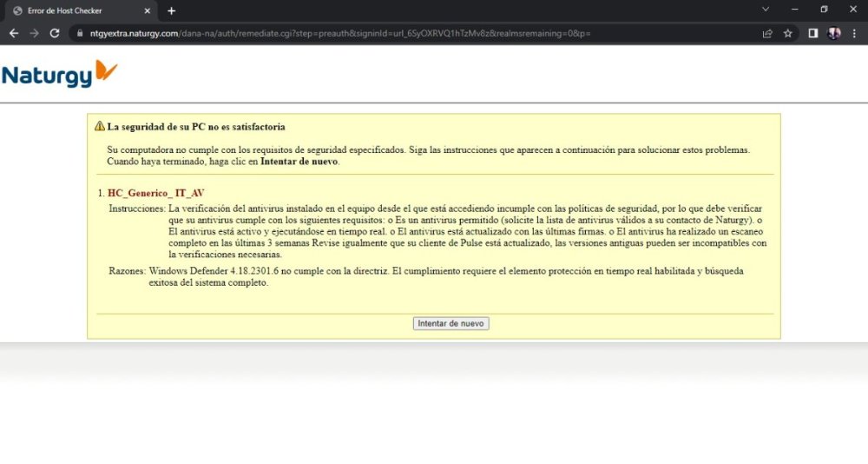
Task: Open the tab search chevron
Action: coord(766,10)
